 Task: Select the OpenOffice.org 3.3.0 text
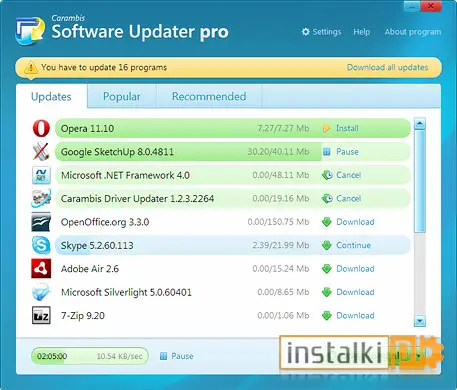click(105, 222)
